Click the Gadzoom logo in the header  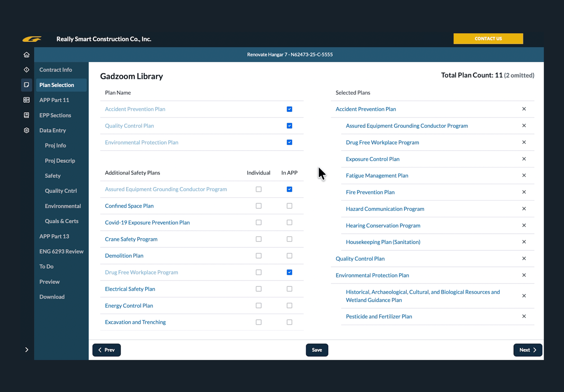coord(32,39)
